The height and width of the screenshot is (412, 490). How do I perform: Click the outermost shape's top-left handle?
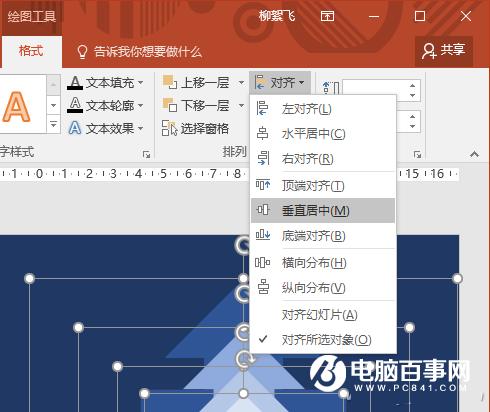pyautogui.click(x=30, y=278)
